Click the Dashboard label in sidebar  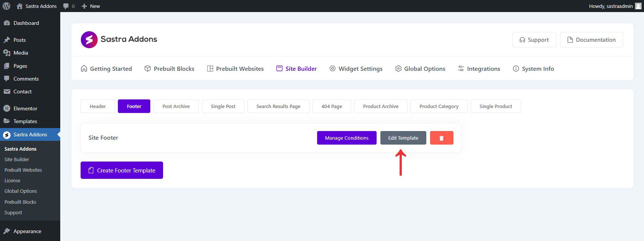click(26, 23)
